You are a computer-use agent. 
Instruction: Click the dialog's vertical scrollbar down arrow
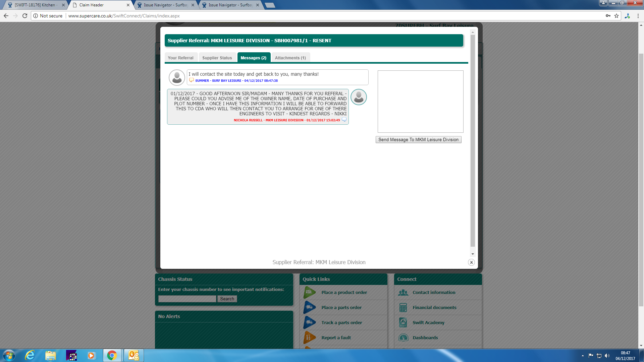(x=473, y=254)
